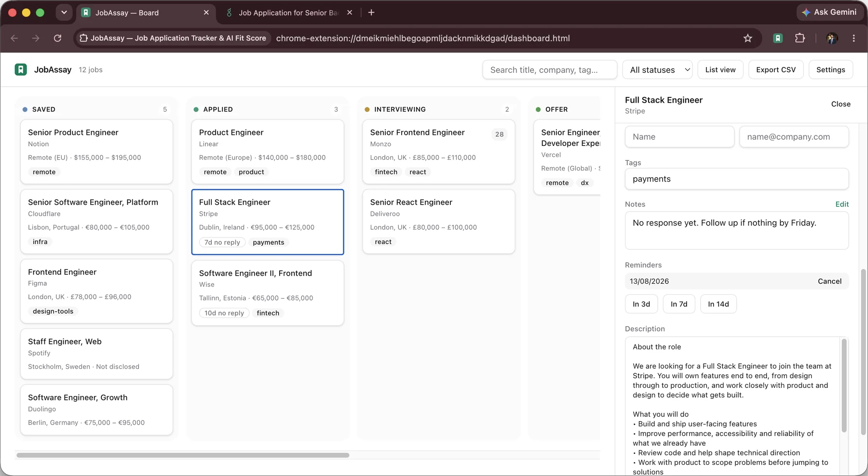The height and width of the screenshot is (476, 868).
Task: Set a reminder In 14d
Action: point(719,304)
